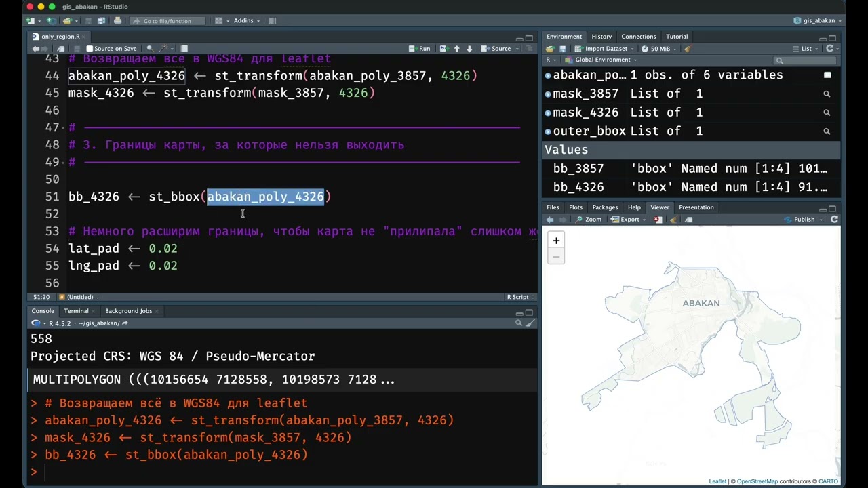Open the 50 MiB memory usage dropdown
Screen dimensions: 868x488
click(x=660, y=49)
